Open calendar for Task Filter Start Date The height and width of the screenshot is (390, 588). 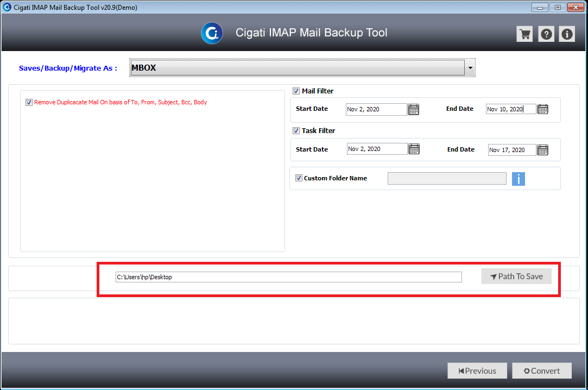tap(414, 149)
